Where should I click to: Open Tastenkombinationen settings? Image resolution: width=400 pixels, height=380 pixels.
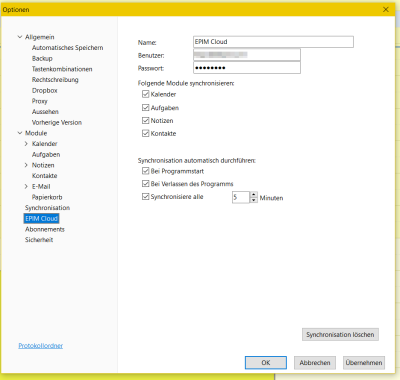(x=62, y=69)
